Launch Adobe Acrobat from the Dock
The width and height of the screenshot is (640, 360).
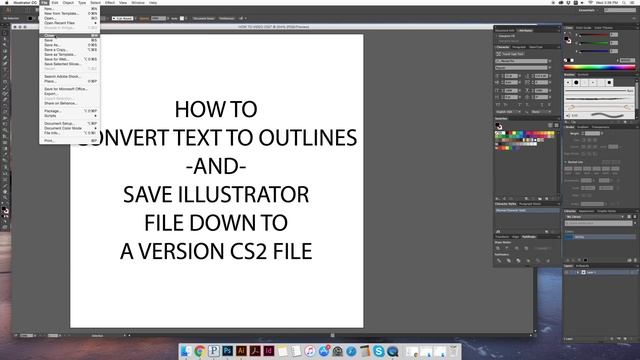[x=255, y=351]
